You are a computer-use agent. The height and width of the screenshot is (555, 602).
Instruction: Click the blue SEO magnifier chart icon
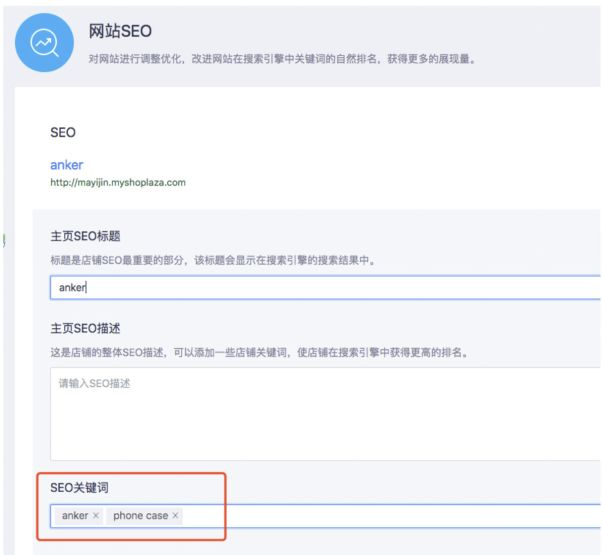tap(43, 44)
